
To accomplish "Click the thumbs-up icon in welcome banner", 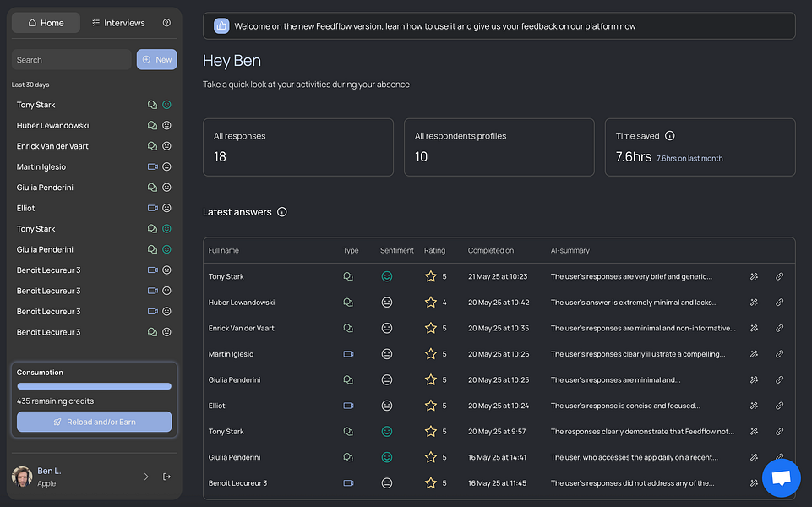I will [x=221, y=26].
